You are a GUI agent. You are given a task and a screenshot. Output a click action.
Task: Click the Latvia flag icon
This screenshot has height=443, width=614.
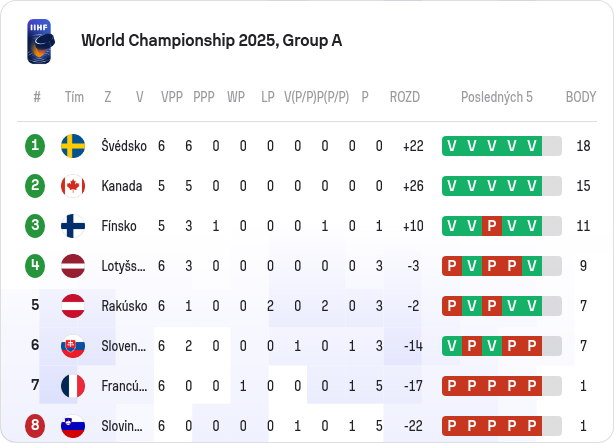[x=73, y=266]
